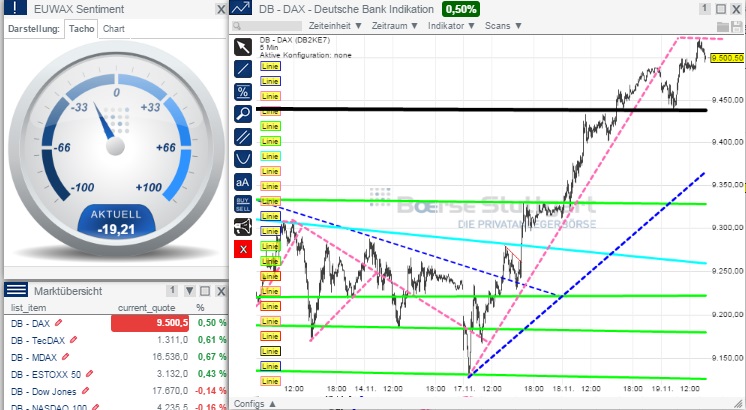Maximize the Marktübersicht panel

pyautogui.click(x=205, y=291)
